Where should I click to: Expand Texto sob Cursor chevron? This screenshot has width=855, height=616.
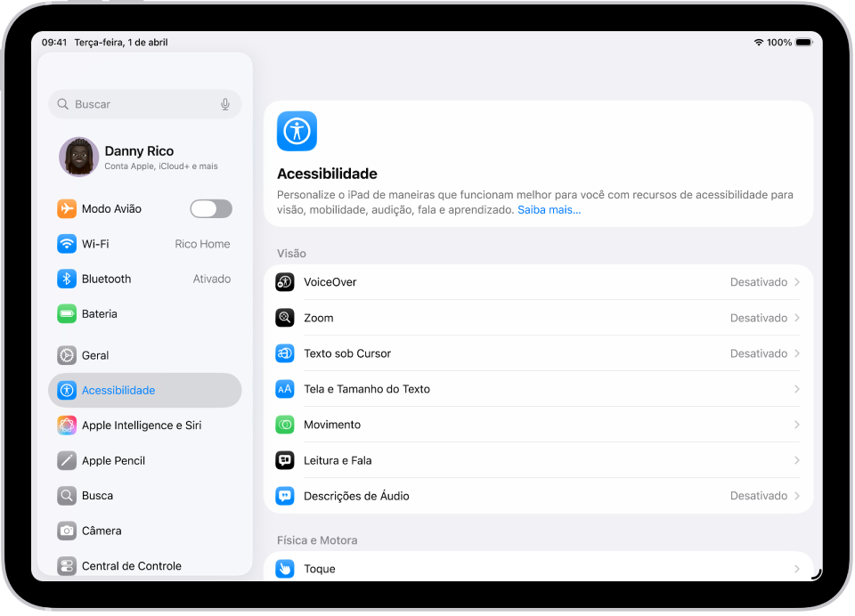click(796, 353)
